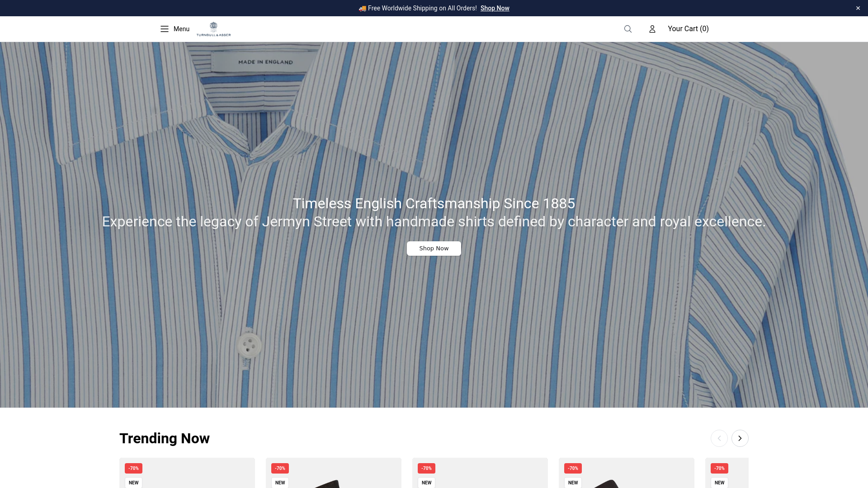
Task: Open the third trending product card
Action: pyautogui.click(x=480, y=474)
